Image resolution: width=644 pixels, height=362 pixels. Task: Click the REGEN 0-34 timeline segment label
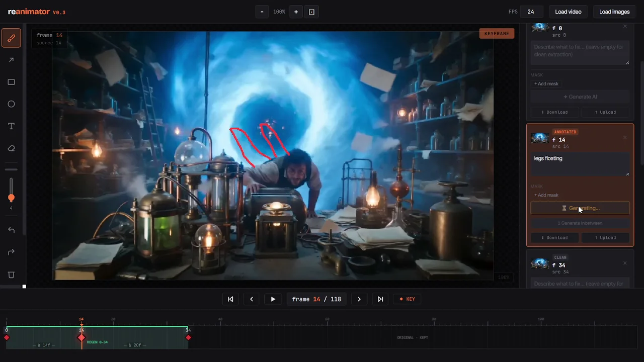click(97, 342)
